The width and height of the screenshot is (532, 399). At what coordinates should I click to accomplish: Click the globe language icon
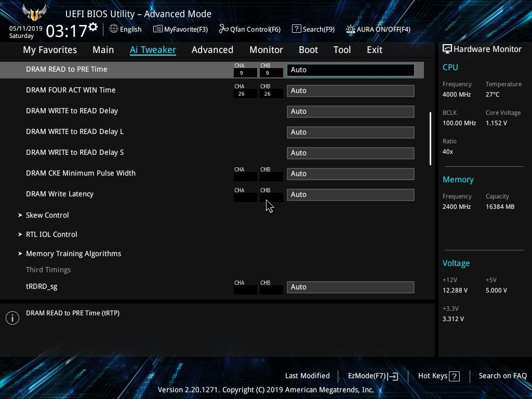point(114,29)
